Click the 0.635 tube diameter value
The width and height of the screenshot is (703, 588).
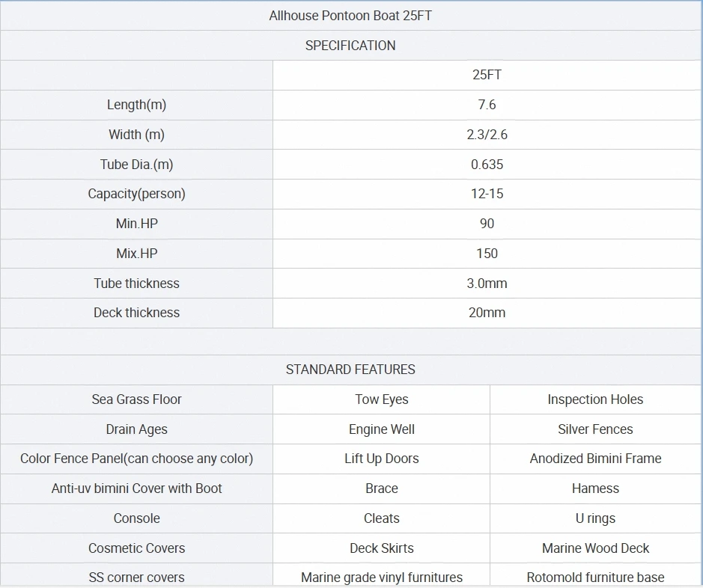[487, 165]
